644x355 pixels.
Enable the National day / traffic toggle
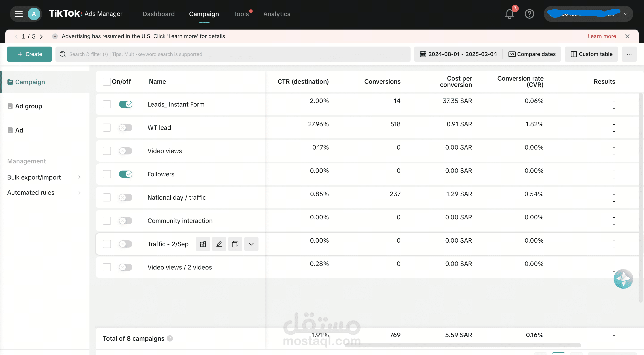tap(125, 197)
